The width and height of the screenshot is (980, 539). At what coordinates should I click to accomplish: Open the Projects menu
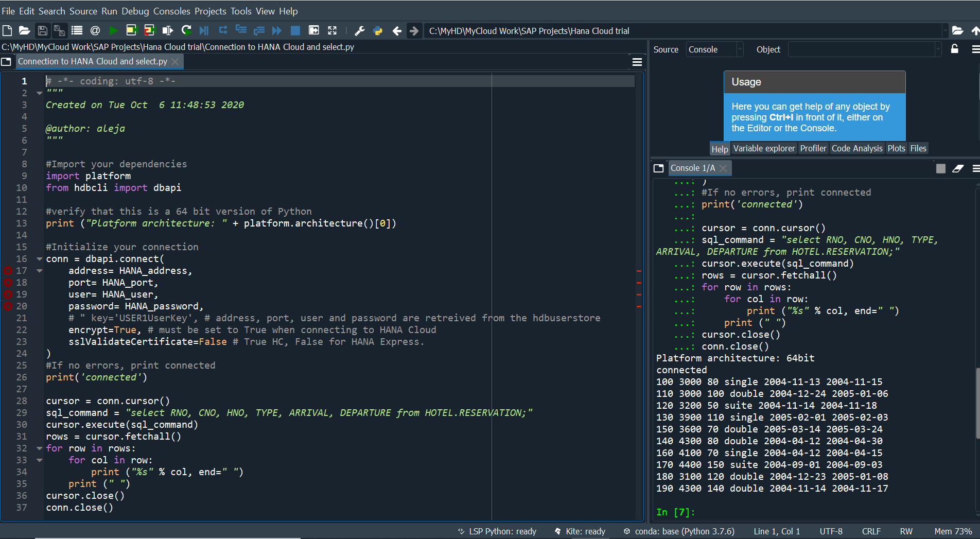pos(211,11)
